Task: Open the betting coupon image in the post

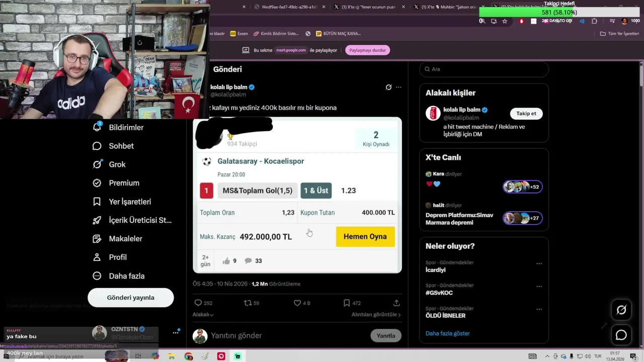Action: 297,195
